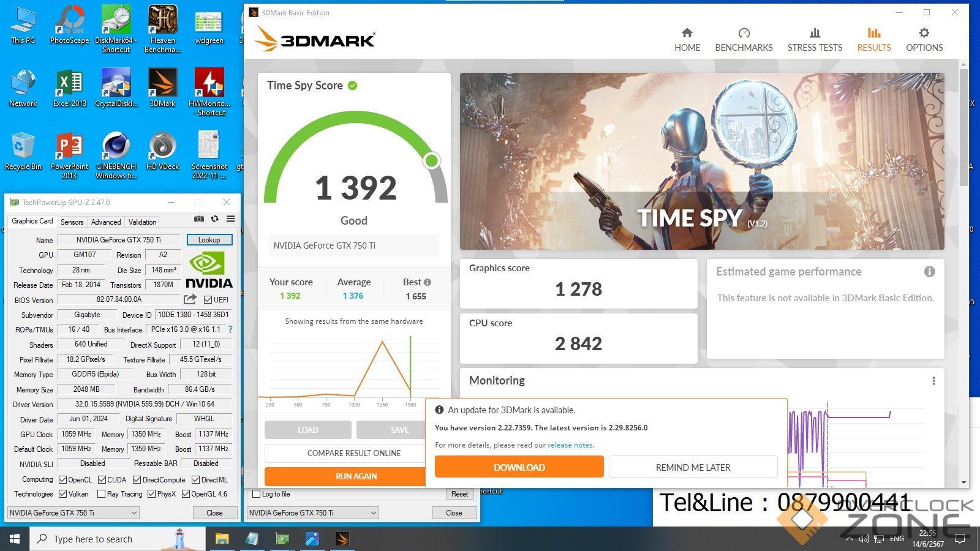Select the Excel 2013 desktop icon
980x551 pixels.
point(69,88)
